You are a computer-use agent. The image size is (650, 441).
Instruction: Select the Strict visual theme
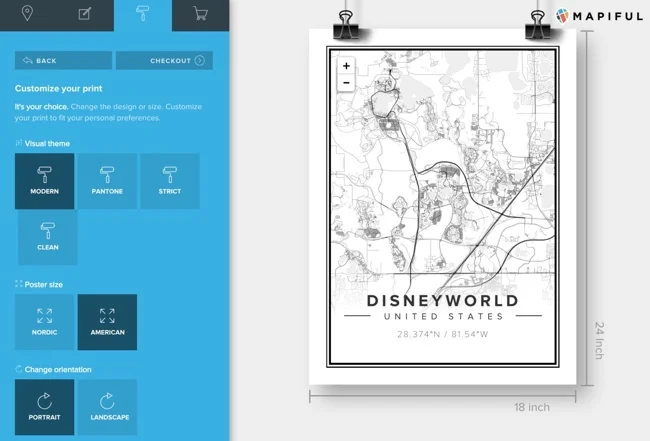[170, 181]
